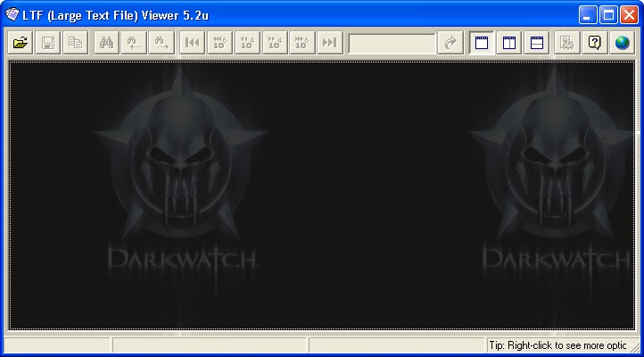Jump far forward with triple-right-arrow 10 button
This screenshot has width=644, height=357.
(x=301, y=42)
